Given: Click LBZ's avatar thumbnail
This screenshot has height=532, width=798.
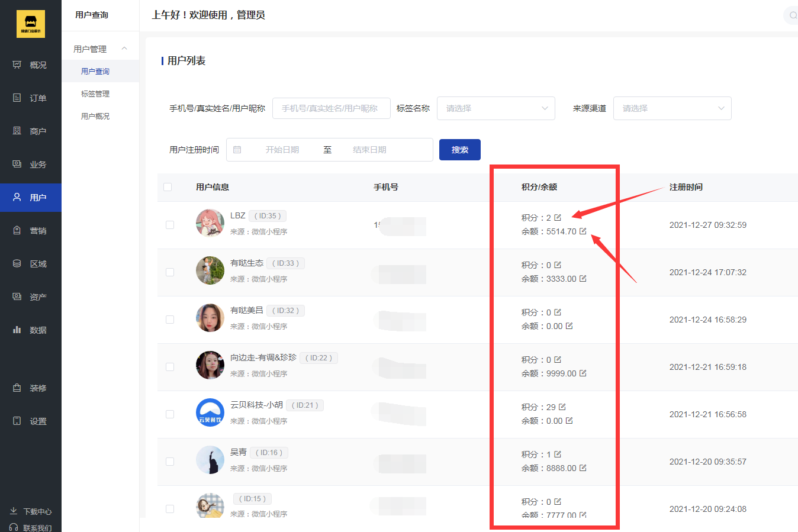Looking at the screenshot, I should tap(210, 223).
